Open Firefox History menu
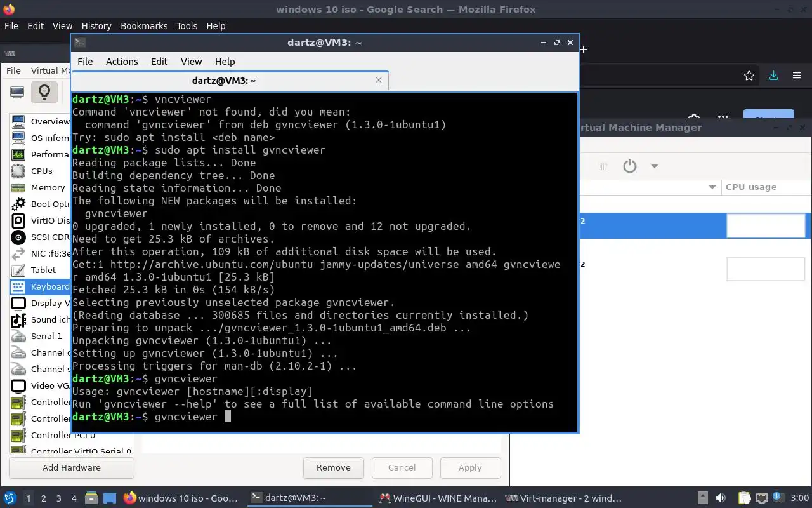The height and width of the screenshot is (508, 812). [x=96, y=26]
